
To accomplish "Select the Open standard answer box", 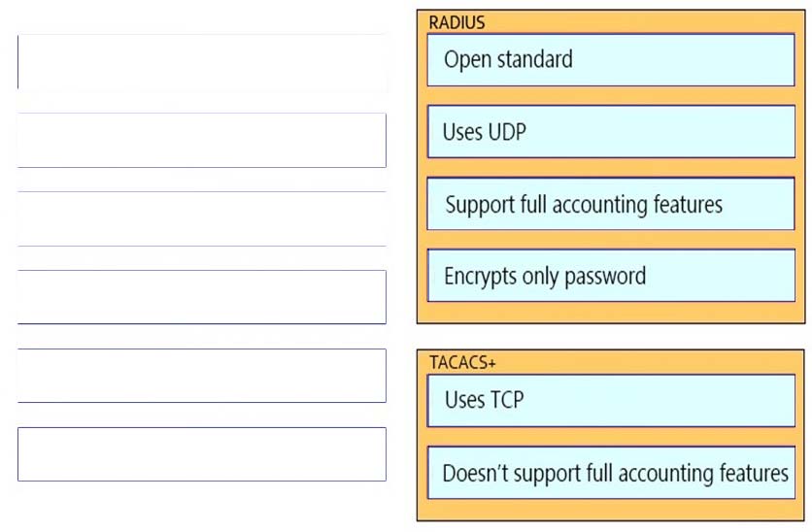I will click(x=611, y=60).
